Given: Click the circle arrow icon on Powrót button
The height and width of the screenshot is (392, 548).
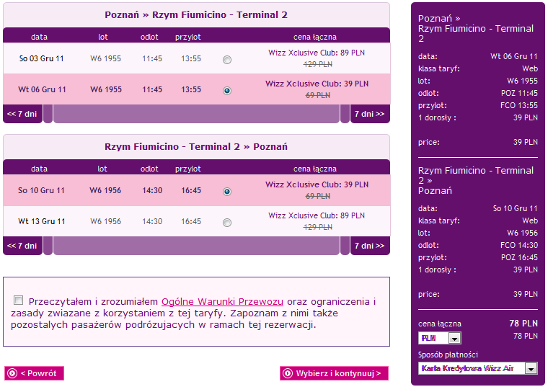Looking at the screenshot, I should coord(12,373).
